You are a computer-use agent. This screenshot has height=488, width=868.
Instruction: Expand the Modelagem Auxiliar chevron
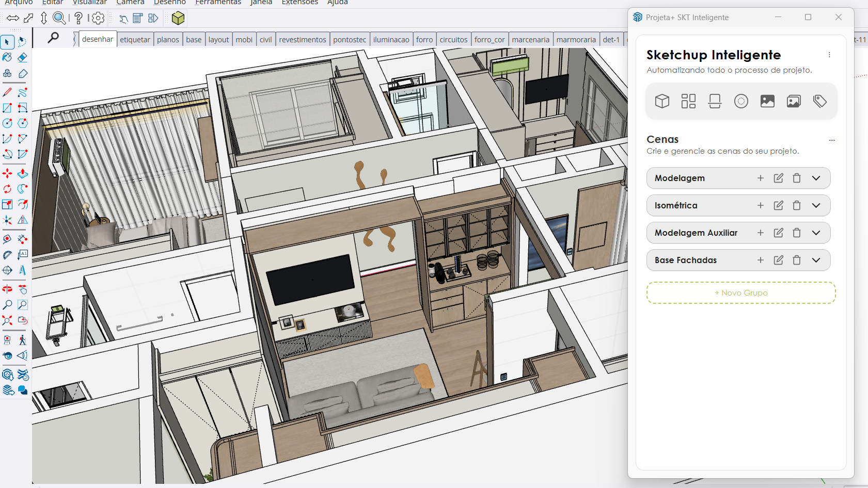tap(816, 233)
